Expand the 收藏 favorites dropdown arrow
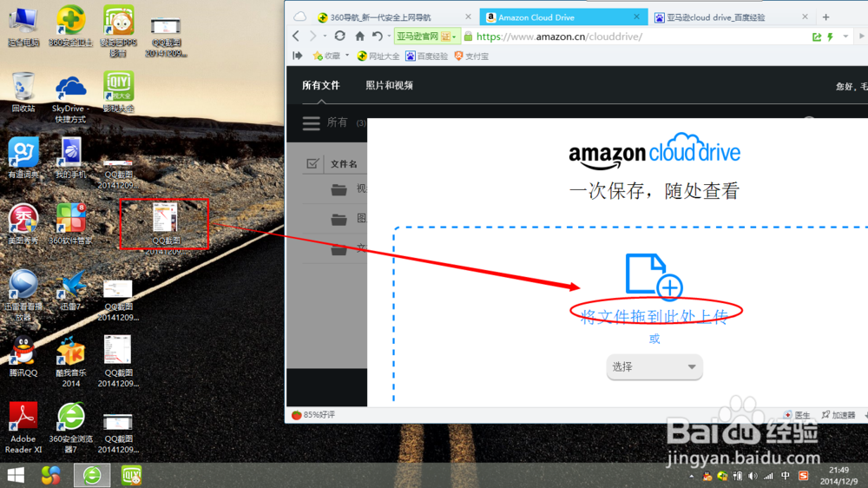The image size is (868, 488). click(347, 56)
